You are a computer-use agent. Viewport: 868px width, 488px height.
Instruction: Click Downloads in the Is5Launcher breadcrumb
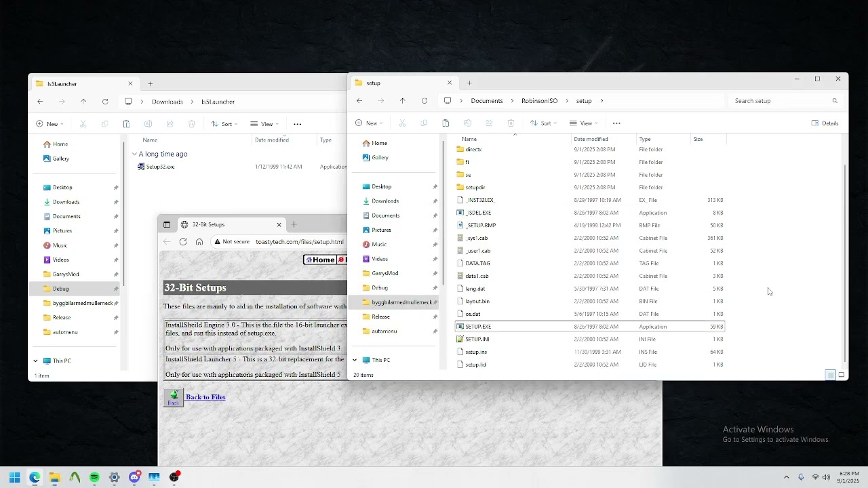click(x=167, y=102)
